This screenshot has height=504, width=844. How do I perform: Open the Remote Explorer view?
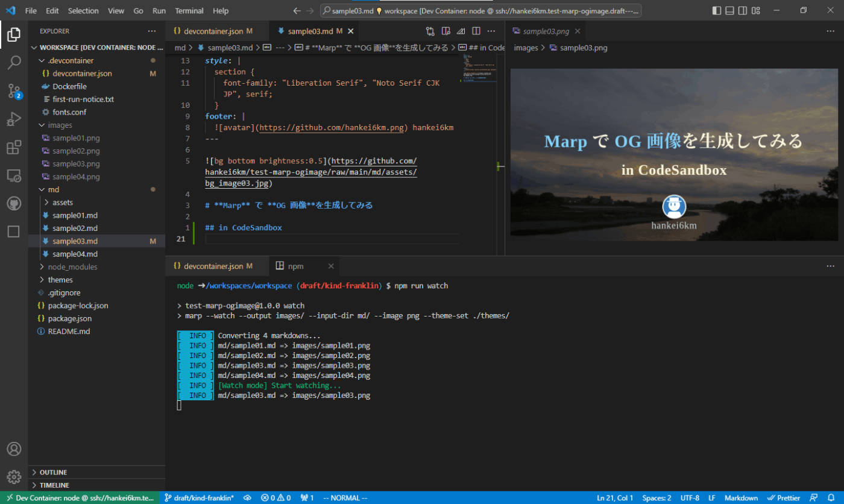(13, 175)
